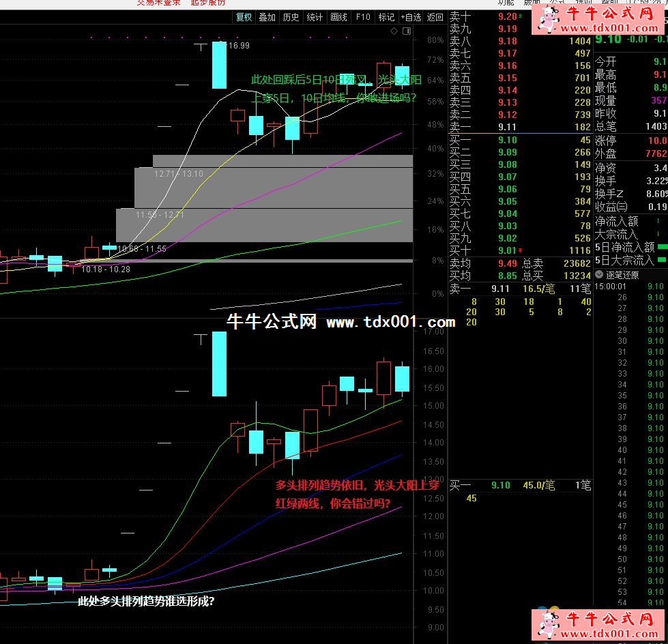Screen dimensions: 668x644
Task: Expand the 逐笔还原 dropdown arrow
Action: click(599, 275)
